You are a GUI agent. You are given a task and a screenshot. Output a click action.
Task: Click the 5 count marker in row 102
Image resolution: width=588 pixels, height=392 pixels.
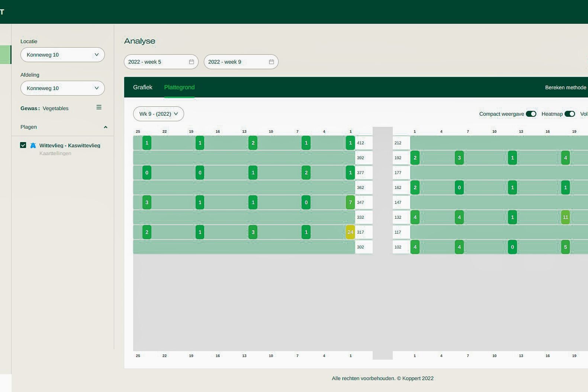(x=565, y=247)
